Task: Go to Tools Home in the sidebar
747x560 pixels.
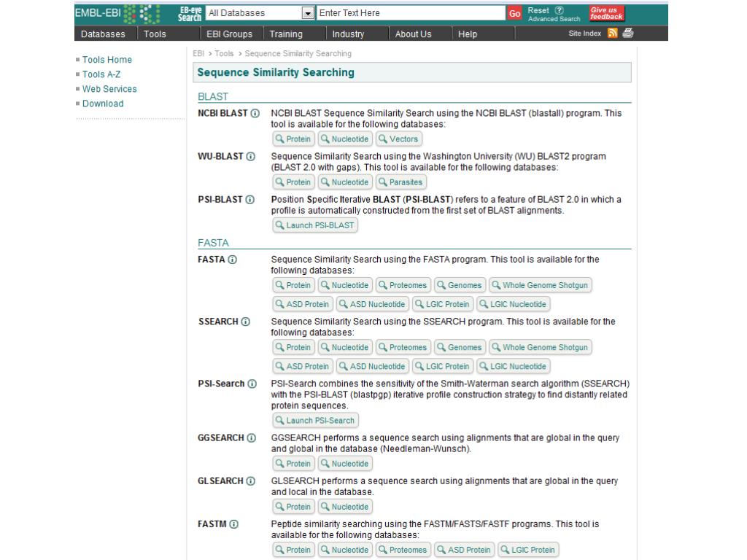Action: pos(107,60)
